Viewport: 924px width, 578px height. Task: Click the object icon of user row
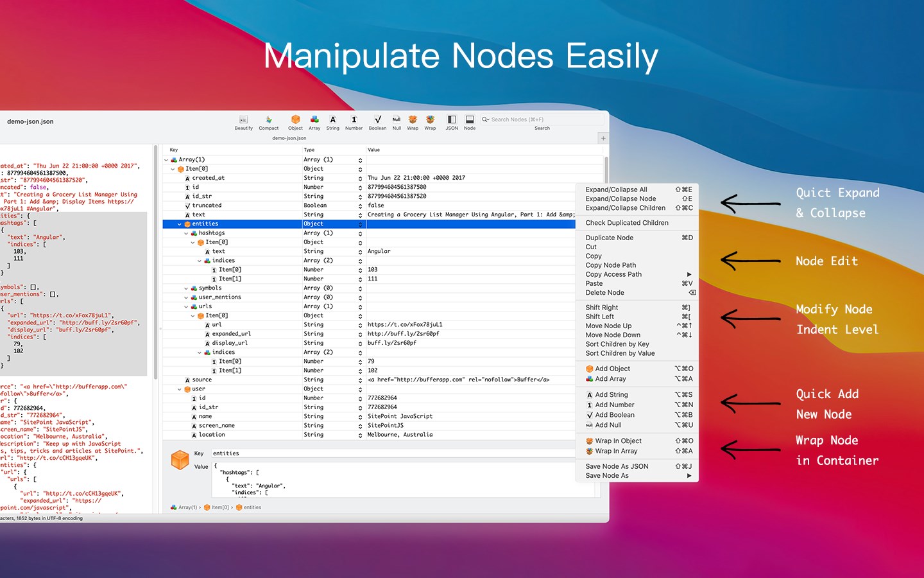[x=187, y=389]
